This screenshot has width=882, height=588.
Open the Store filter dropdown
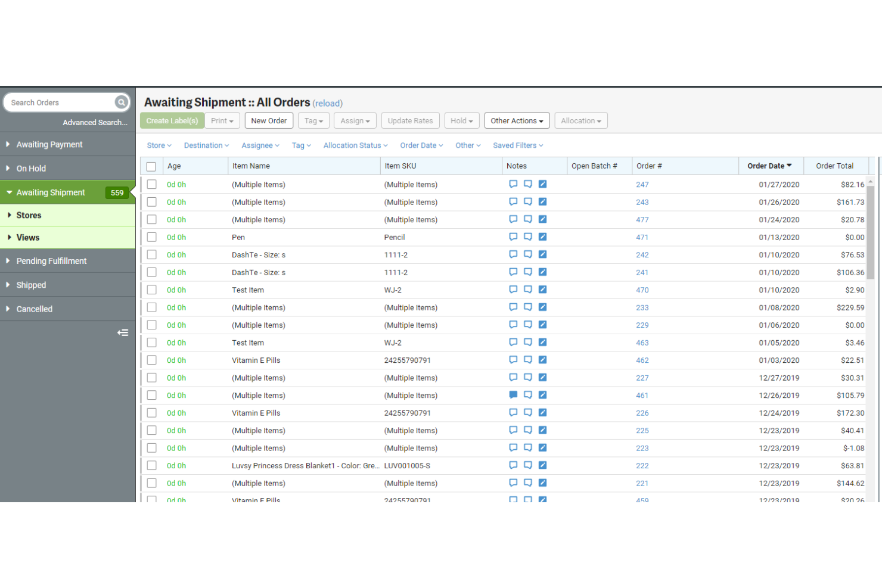pyautogui.click(x=159, y=145)
